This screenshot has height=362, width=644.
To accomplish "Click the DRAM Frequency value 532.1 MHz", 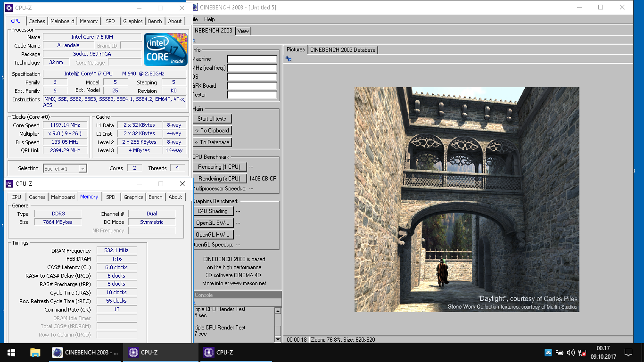I will tap(117, 250).
